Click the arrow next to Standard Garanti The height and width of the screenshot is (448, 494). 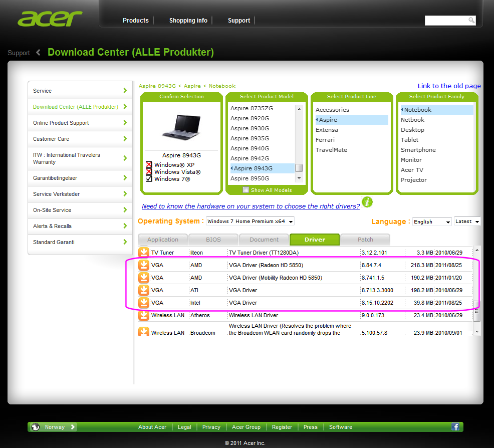pyautogui.click(x=125, y=242)
